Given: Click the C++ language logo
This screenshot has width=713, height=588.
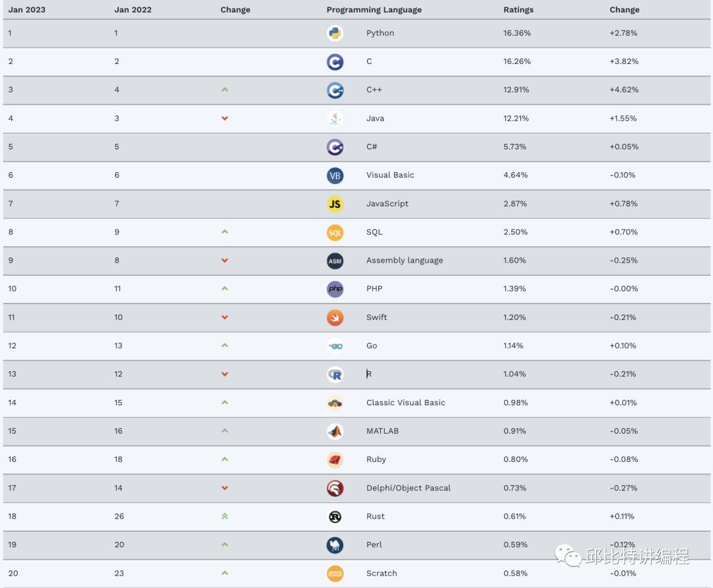Looking at the screenshot, I should pos(335,90).
